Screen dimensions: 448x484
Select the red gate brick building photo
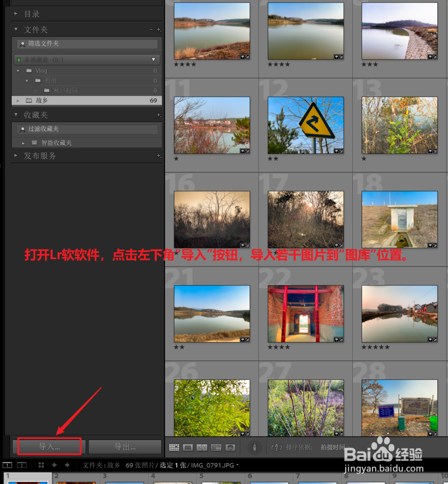click(306, 314)
